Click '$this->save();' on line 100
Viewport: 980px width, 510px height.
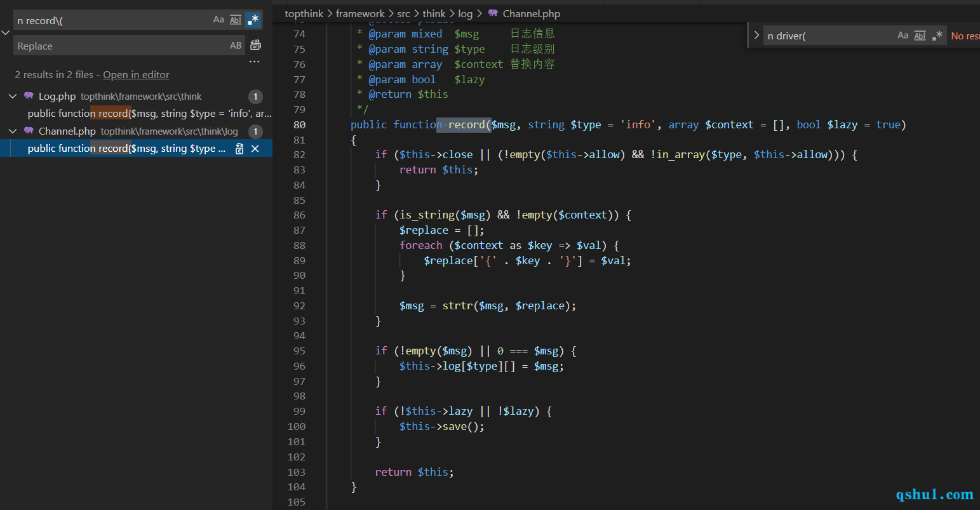pos(441,426)
